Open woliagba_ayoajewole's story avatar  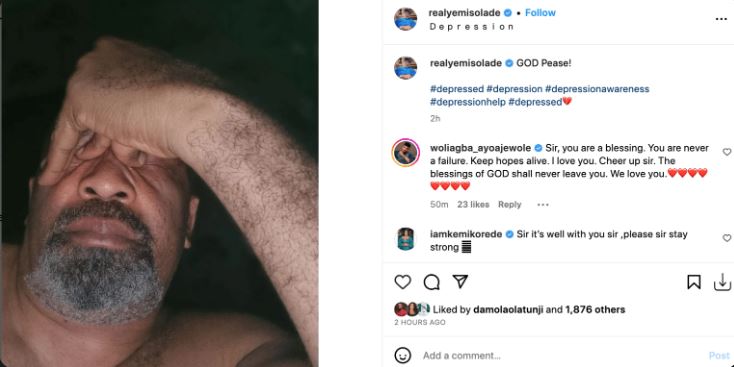[405, 153]
